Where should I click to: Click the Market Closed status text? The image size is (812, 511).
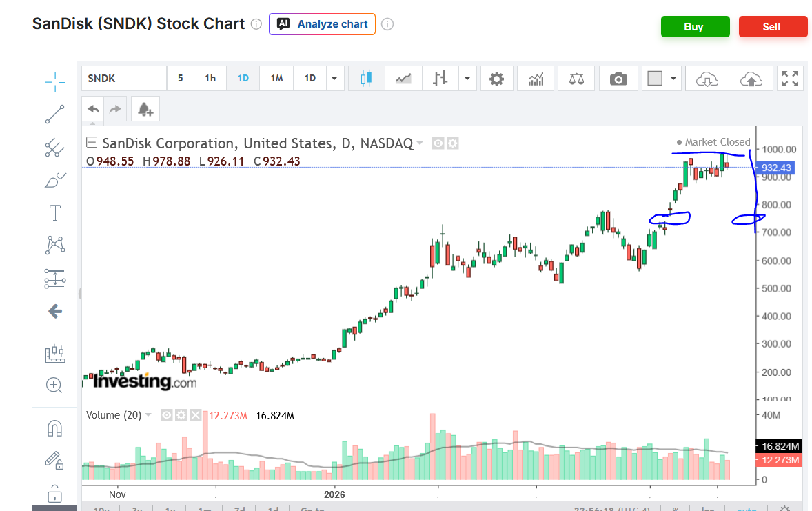[718, 142]
